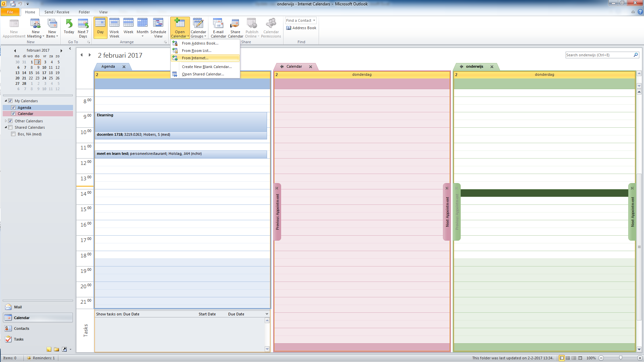This screenshot has width=644, height=362.
Task: Open the Address Book
Action: (x=301, y=28)
